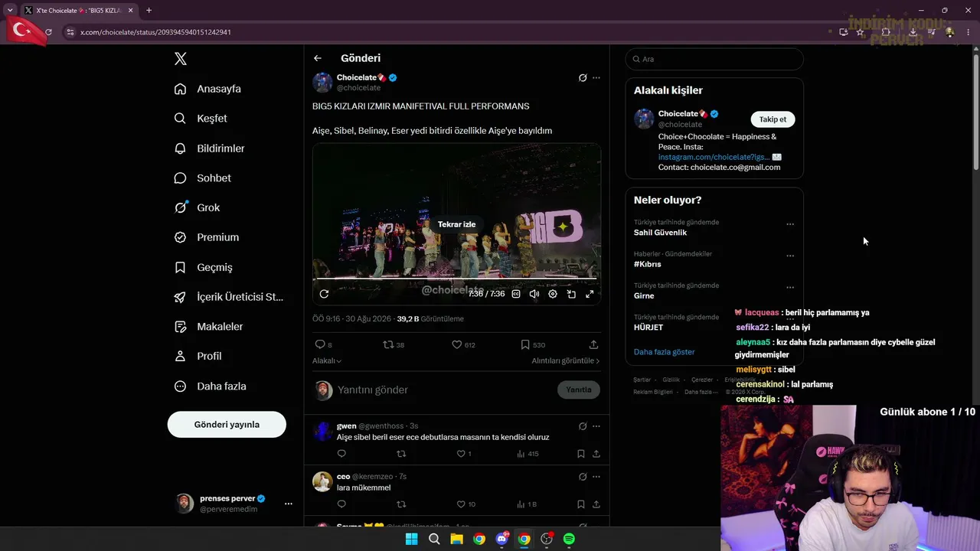The image size is (980, 551).
Task: Click the Grok icon on Choicelate's post
Action: click(583, 77)
